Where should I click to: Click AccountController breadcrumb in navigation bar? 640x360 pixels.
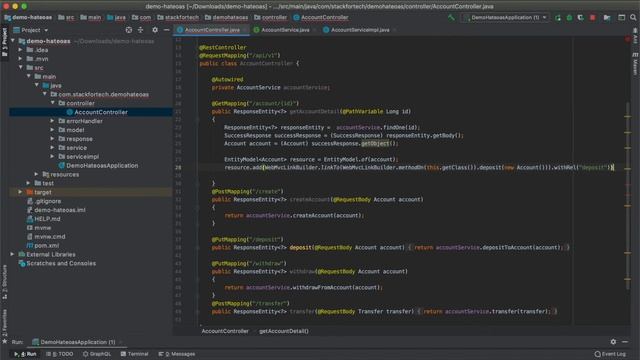321,18
